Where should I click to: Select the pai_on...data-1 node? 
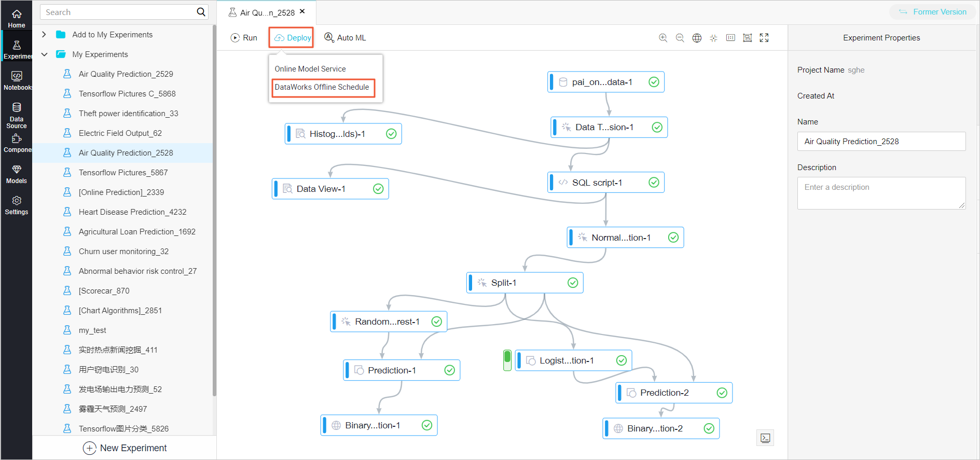tap(606, 82)
